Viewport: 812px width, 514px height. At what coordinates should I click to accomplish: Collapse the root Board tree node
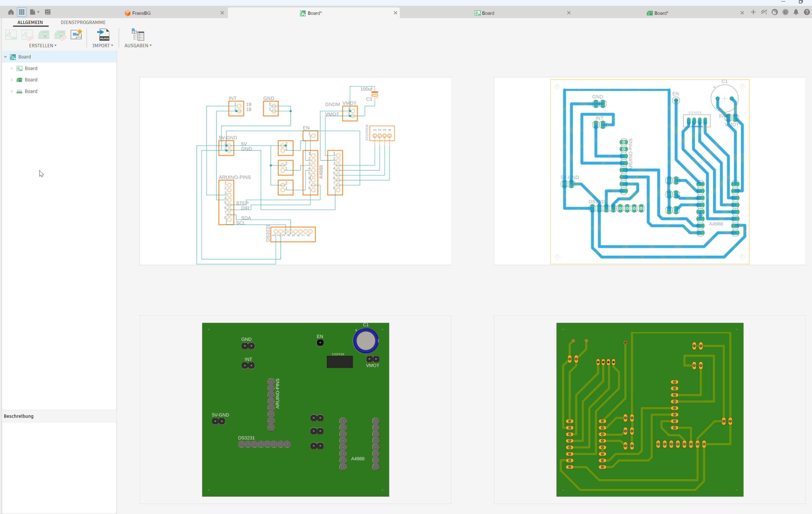pyautogui.click(x=5, y=57)
